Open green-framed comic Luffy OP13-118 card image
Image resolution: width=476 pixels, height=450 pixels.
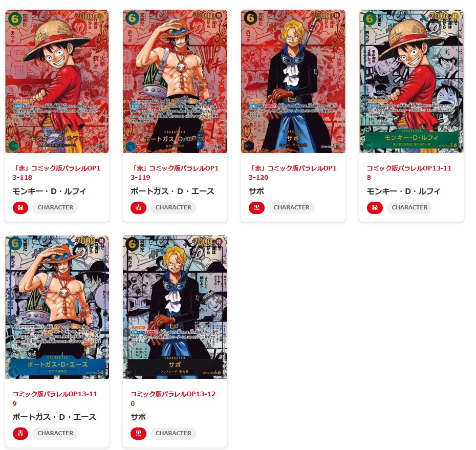412,81
